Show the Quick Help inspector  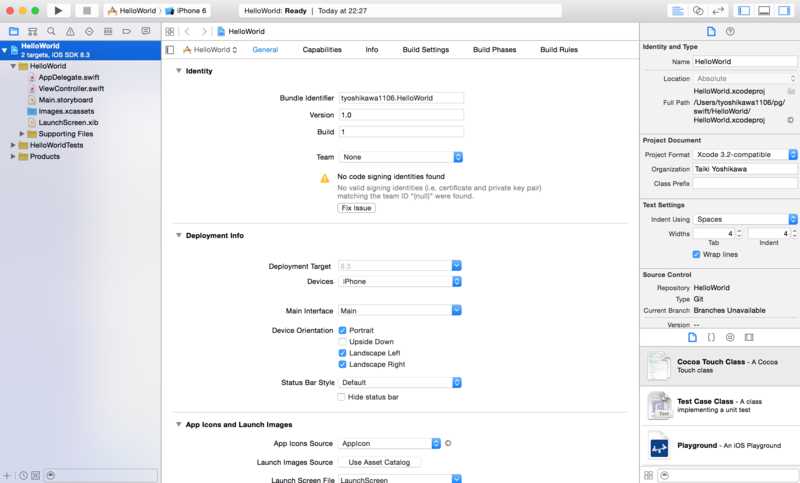click(730, 32)
